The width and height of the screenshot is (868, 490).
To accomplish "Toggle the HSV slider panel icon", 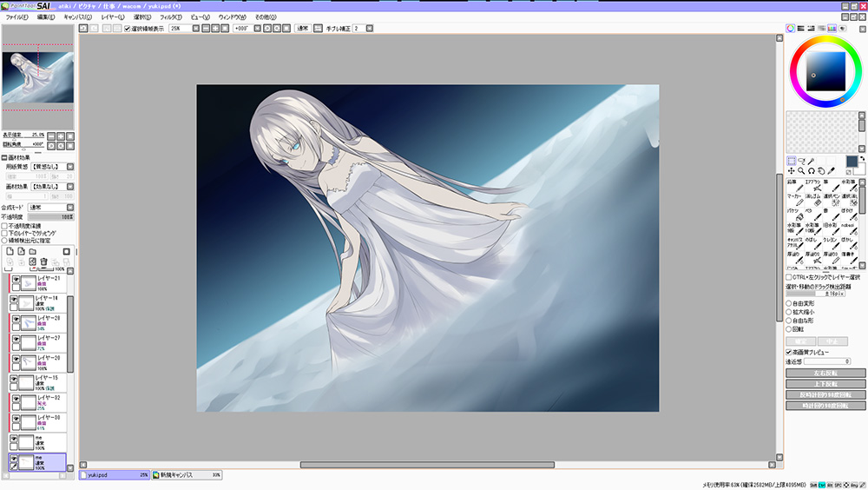I will pos(811,29).
